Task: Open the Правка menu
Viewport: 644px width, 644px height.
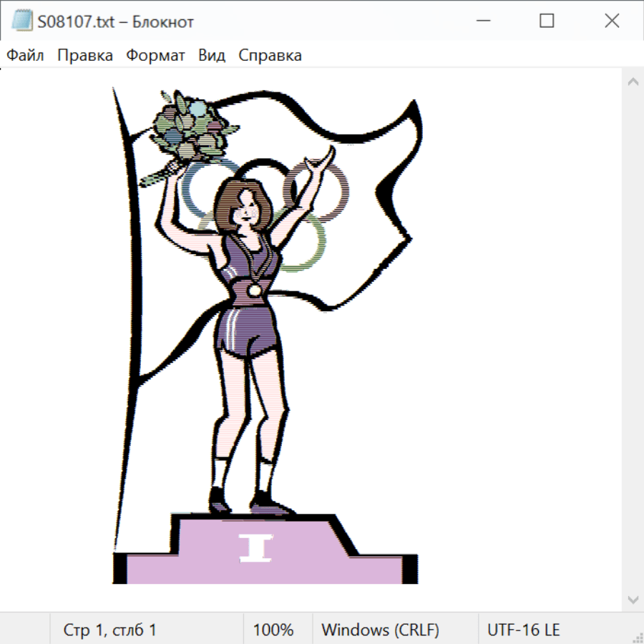Action: click(85, 56)
